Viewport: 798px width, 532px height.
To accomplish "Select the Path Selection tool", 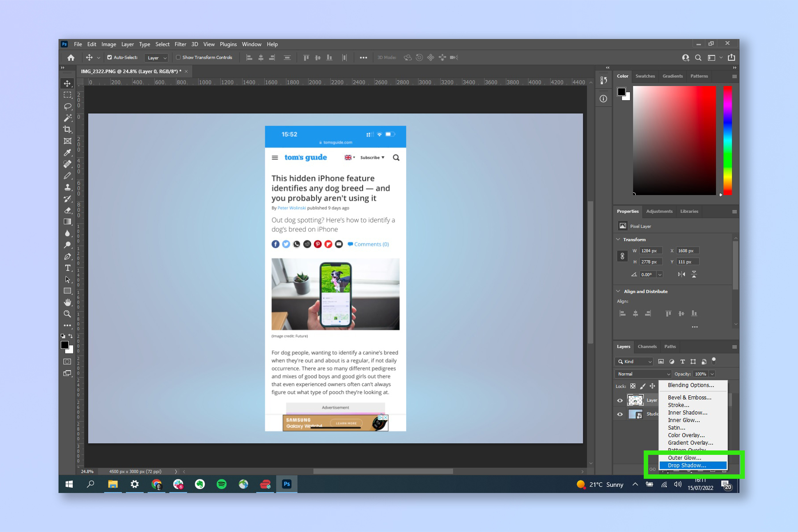I will pos(67,279).
